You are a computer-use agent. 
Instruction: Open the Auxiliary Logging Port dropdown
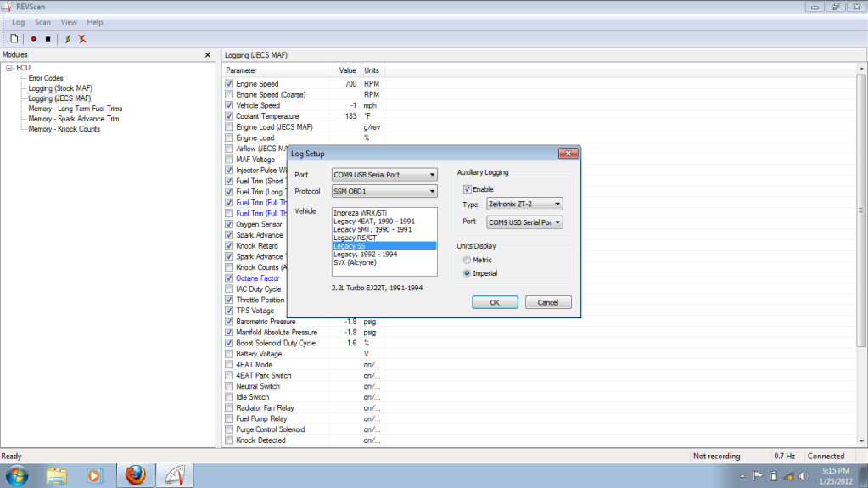point(524,222)
